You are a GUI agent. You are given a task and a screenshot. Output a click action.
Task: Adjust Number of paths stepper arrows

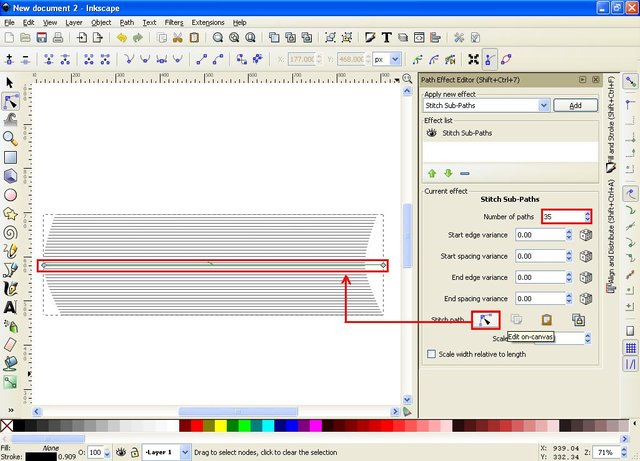tap(587, 216)
